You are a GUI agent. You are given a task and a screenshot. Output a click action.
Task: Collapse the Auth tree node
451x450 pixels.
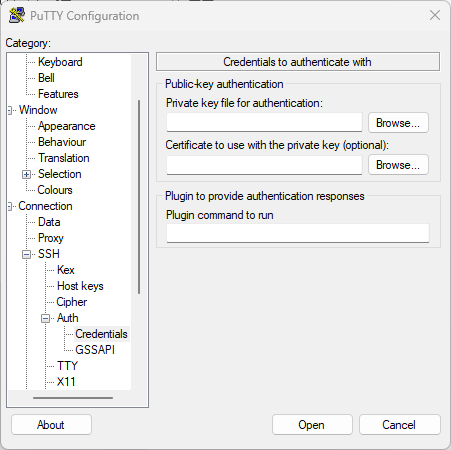(x=45, y=318)
